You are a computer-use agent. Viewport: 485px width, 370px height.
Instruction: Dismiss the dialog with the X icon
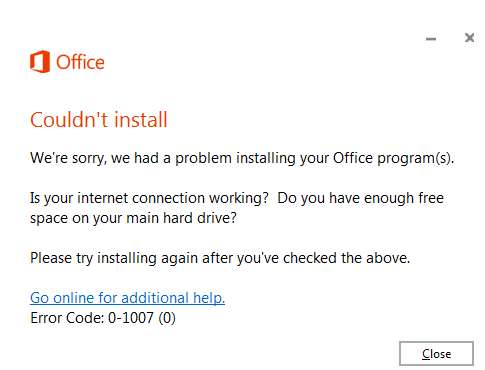(x=469, y=38)
